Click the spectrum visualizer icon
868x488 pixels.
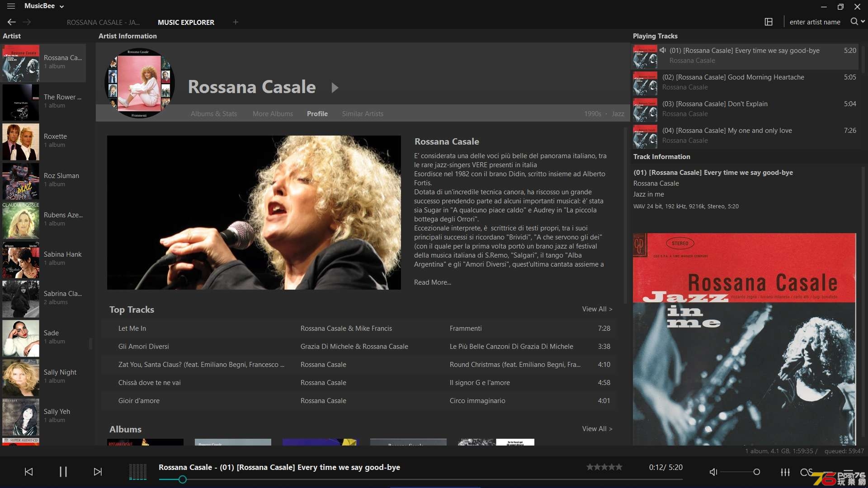pos(138,472)
